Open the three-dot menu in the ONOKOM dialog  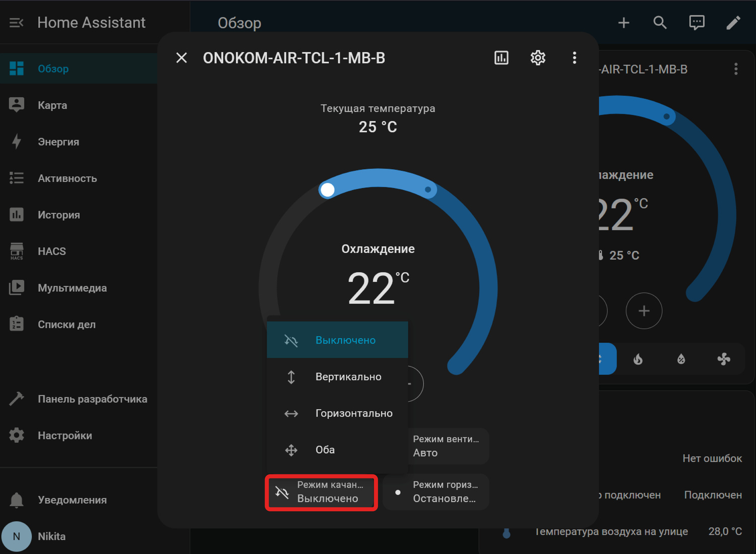(x=574, y=58)
